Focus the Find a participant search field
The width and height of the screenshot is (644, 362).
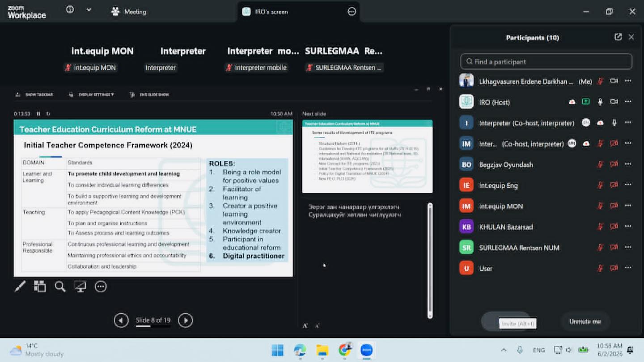pos(546,62)
